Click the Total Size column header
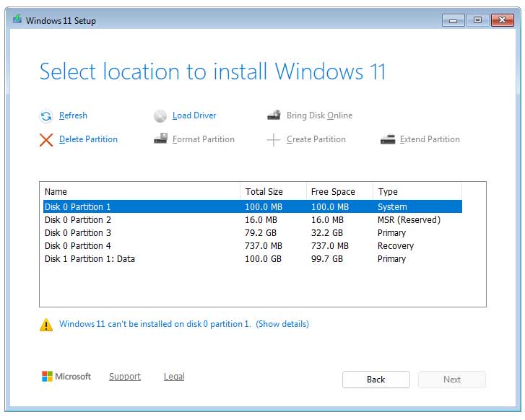 click(273, 192)
